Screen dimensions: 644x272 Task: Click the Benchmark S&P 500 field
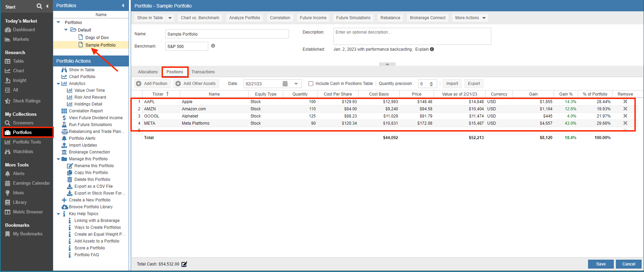click(187, 46)
